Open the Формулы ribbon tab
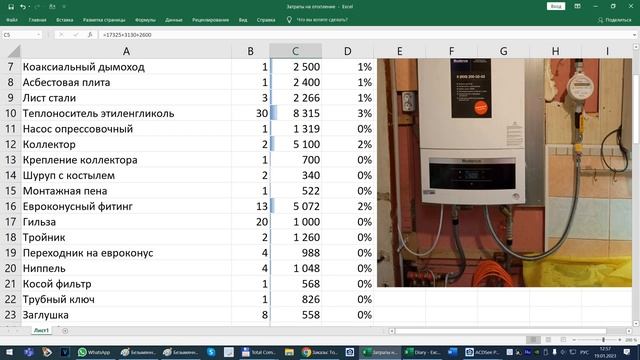The height and width of the screenshot is (360, 640). [145, 20]
